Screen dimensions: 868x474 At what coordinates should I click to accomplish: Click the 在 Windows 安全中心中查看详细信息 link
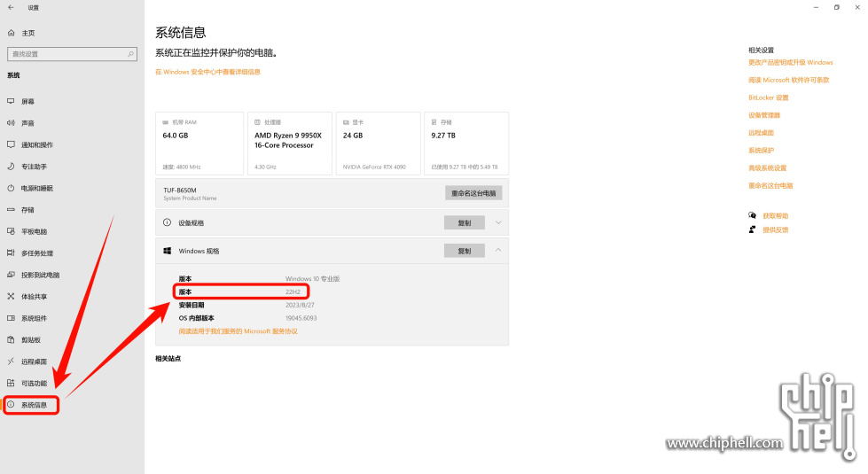pos(207,72)
